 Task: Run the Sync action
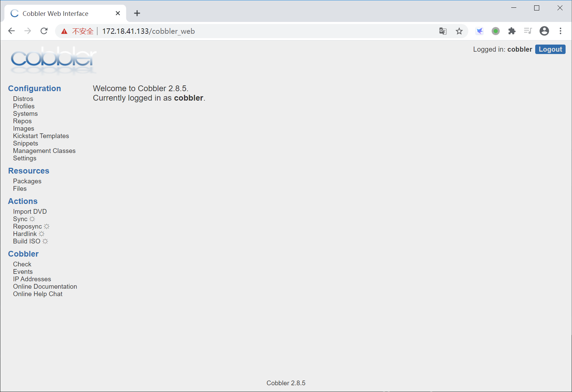coord(20,219)
